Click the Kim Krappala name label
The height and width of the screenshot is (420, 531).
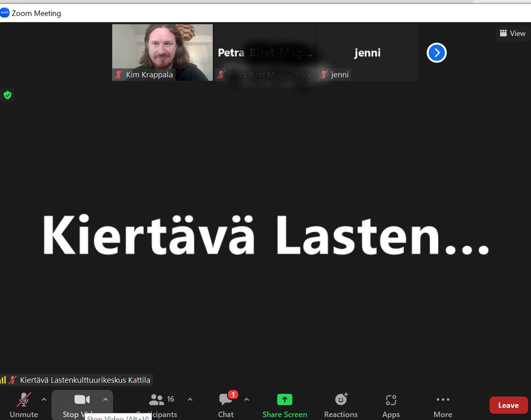pyautogui.click(x=149, y=75)
